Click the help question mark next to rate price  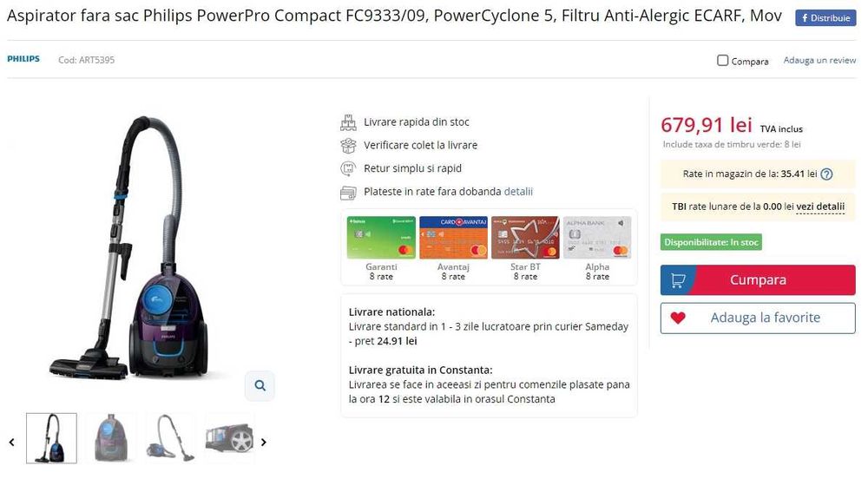[826, 174]
